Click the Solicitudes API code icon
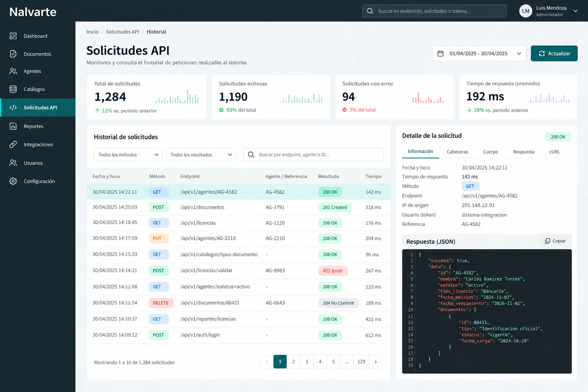588x392 pixels. pyautogui.click(x=13, y=108)
